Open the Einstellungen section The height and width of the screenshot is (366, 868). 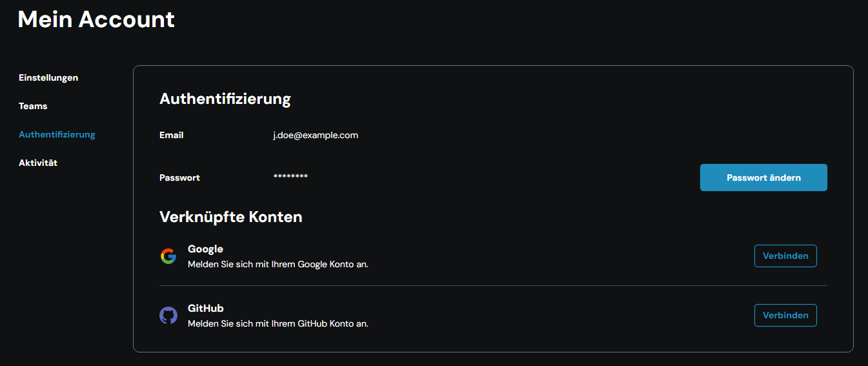tap(48, 77)
